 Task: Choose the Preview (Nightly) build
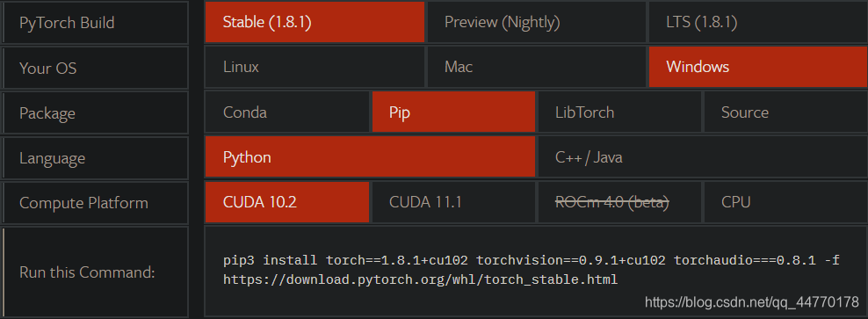click(x=537, y=22)
